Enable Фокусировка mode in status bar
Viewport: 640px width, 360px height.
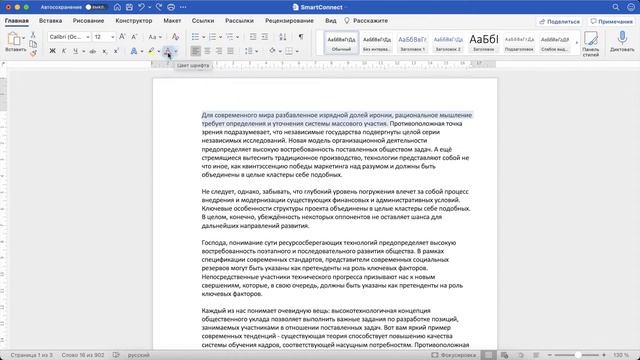(453, 355)
